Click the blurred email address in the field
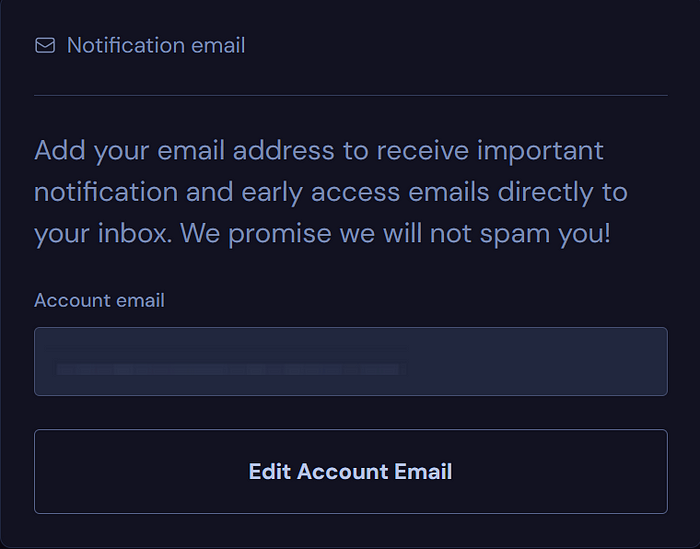The width and height of the screenshot is (700, 549). (x=228, y=369)
